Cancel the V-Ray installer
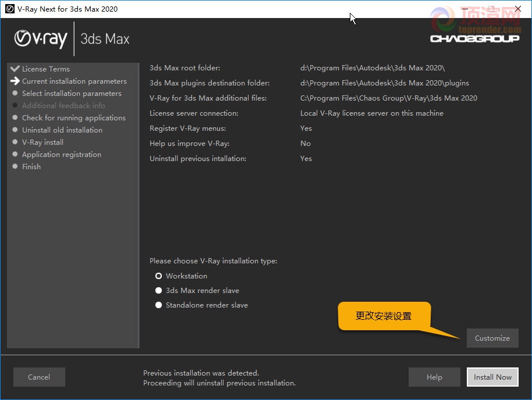This screenshot has width=532, height=400. coord(39,377)
